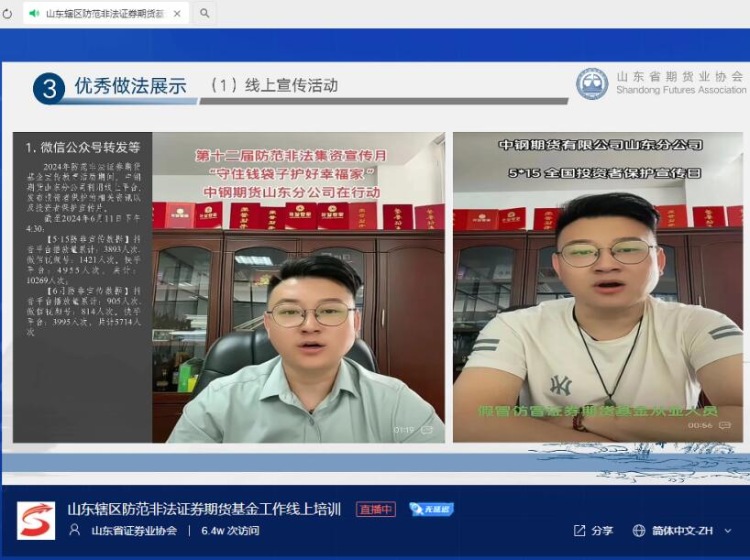Click the 第十二届防范非法集资宣传月 red caption
Screen dimensions: 750x560
(x=292, y=156)
